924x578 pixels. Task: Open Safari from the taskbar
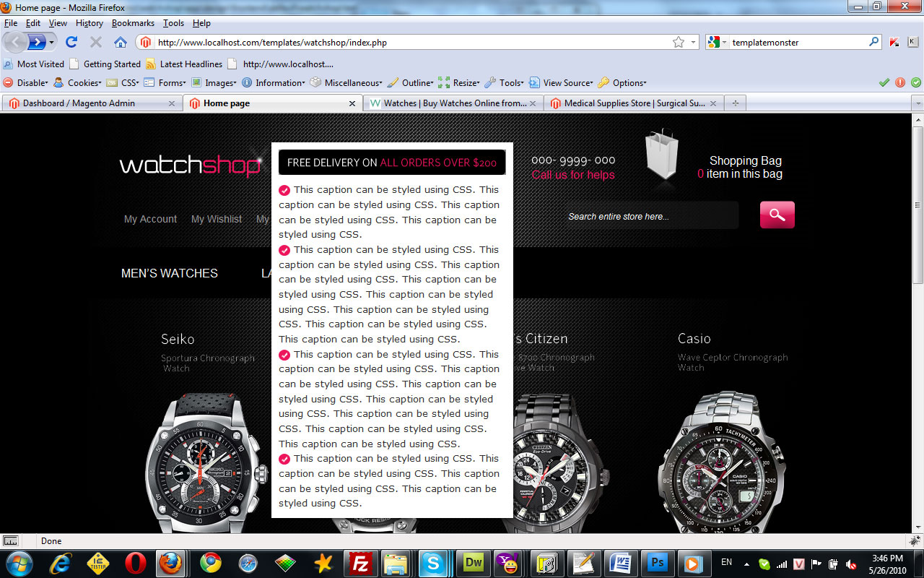click(248, 563)
